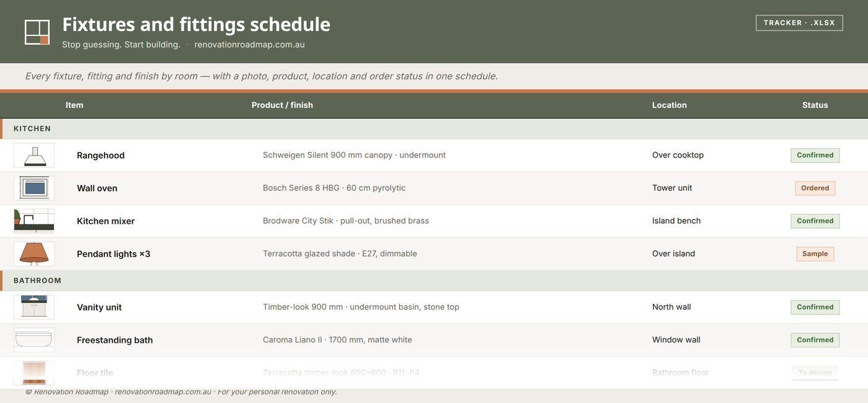Click the Timber-look 900 mm vanity description

pos(361,308)
